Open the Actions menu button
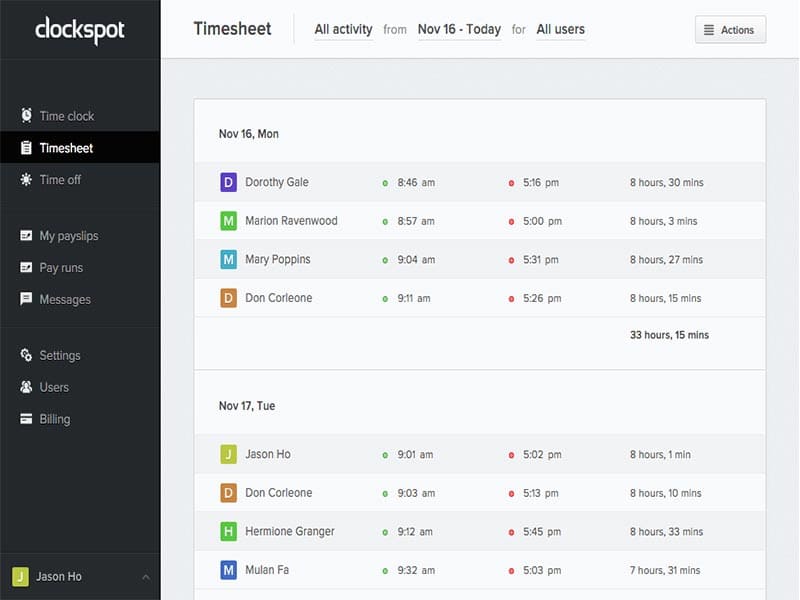The width and height of the screenshot is (800, 600). coord(730,30)
